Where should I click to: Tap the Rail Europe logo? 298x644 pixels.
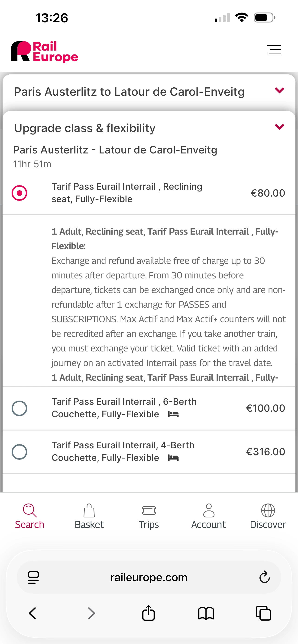pyautogui.click(x=45, y=51)
